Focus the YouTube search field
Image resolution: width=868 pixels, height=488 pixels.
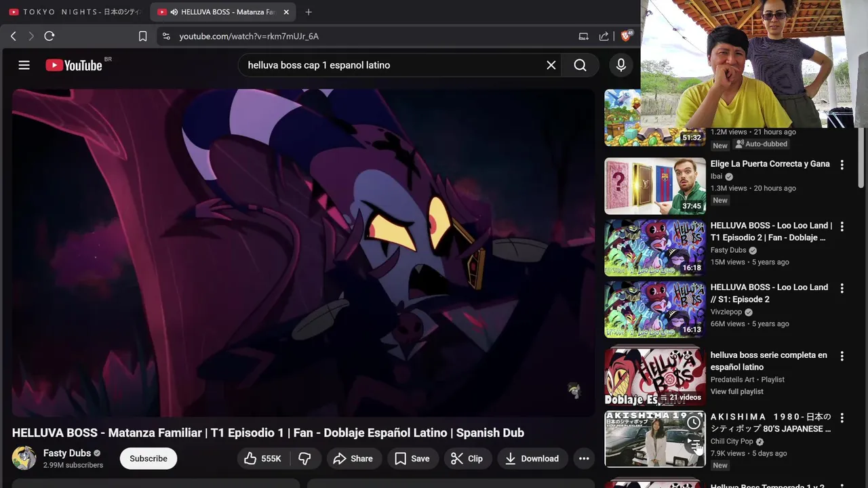coord(393,65)
